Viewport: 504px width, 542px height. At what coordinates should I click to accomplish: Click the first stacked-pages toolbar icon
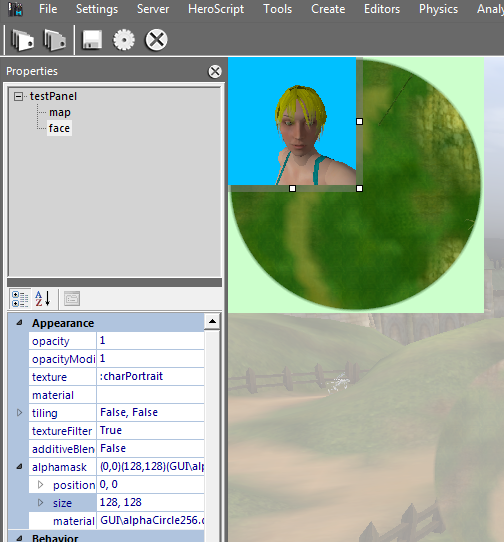coord(22,40)
